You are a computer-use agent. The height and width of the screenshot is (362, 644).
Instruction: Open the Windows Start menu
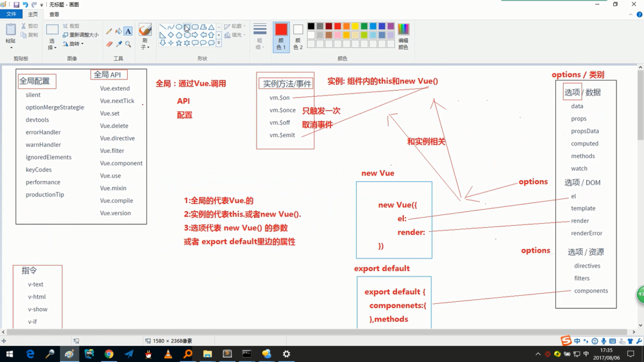9,354
